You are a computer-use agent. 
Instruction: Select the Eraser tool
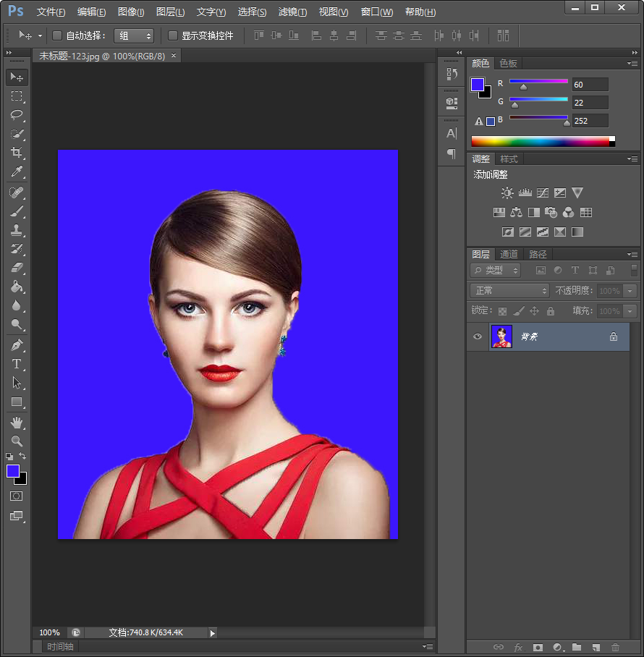(x=17, y=267)
